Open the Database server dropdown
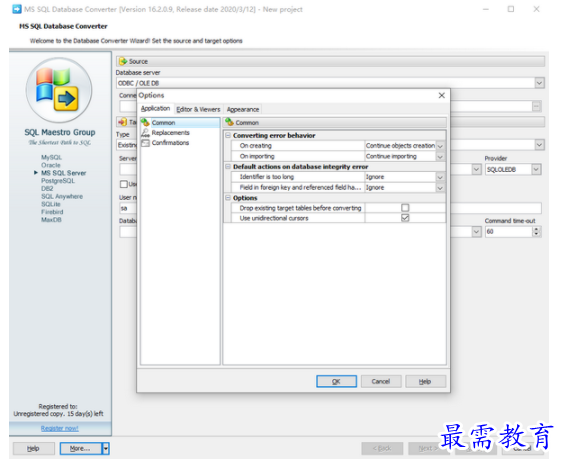The width and height of the screenshot is (562, 468). click(539, 83)
